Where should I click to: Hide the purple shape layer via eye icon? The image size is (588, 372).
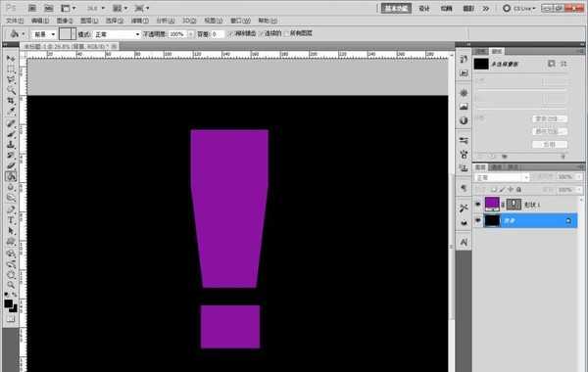[x=478, y=205]
